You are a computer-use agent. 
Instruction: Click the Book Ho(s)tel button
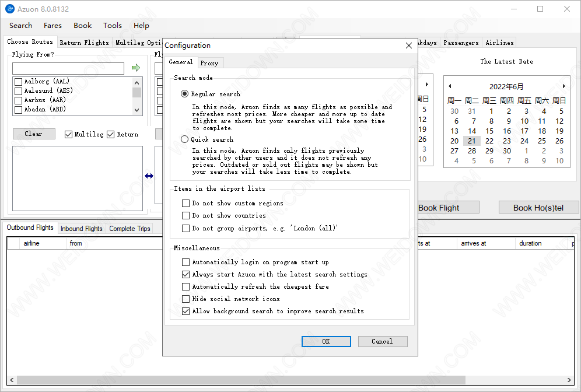[x=538, y=208]
